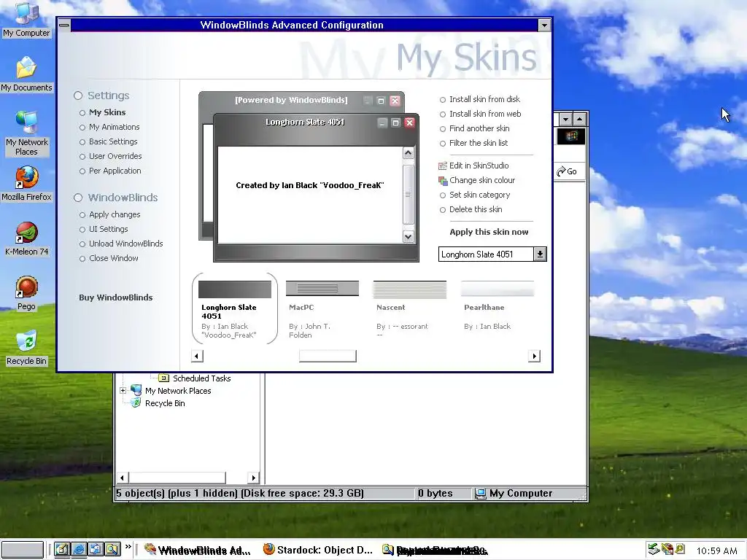Viewport: 747px width, 560px height.
Task: Click the Windows flag icon in the Explorer window
Action: (x=570, y=136)
